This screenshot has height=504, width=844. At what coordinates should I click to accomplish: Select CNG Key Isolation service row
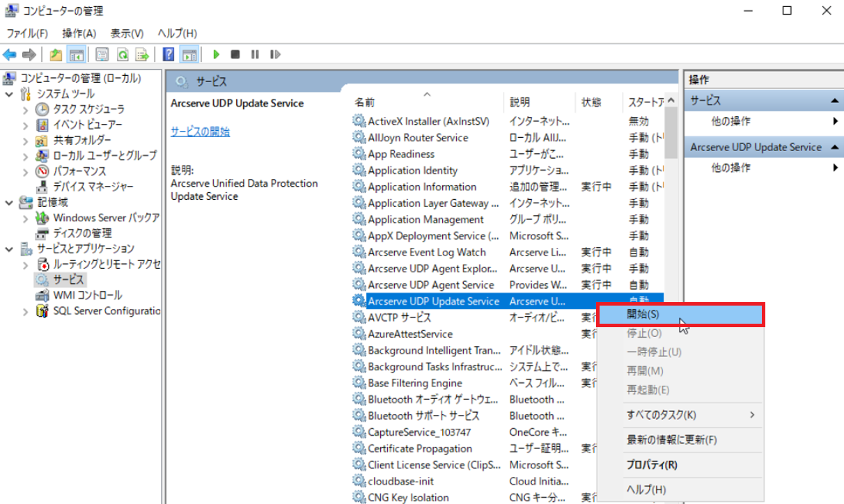coord(475,497)
